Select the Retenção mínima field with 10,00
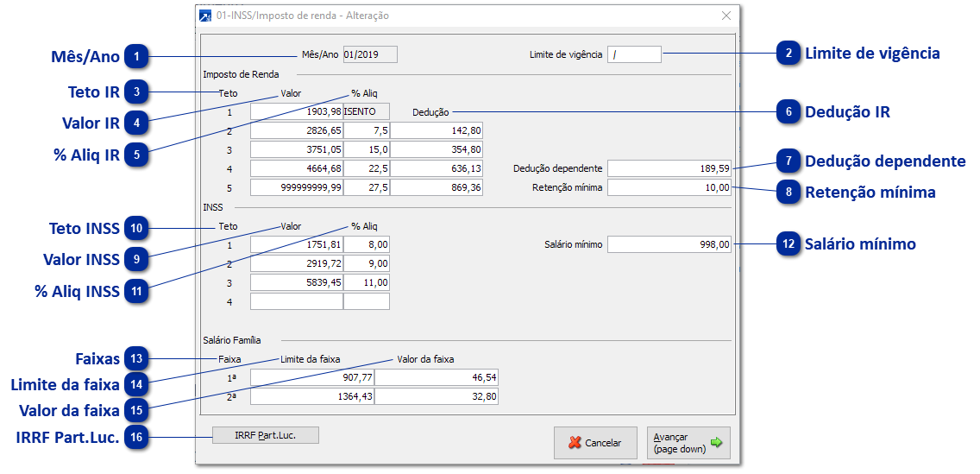Image resolution: width=980 pixels, height=474 pixels. (x=669, y=187)
